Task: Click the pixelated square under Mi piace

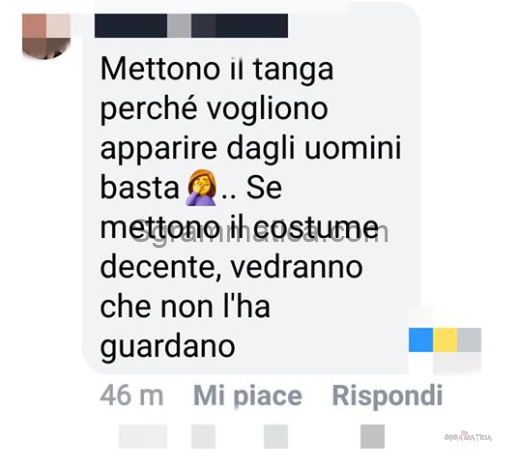Action: click(x=203, y=436)
